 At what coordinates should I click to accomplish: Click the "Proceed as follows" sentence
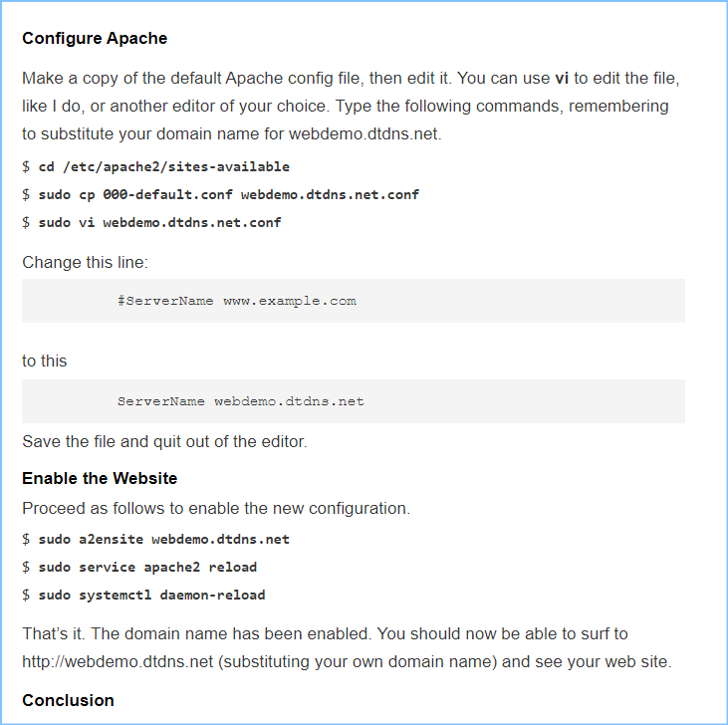coord(215,508)
